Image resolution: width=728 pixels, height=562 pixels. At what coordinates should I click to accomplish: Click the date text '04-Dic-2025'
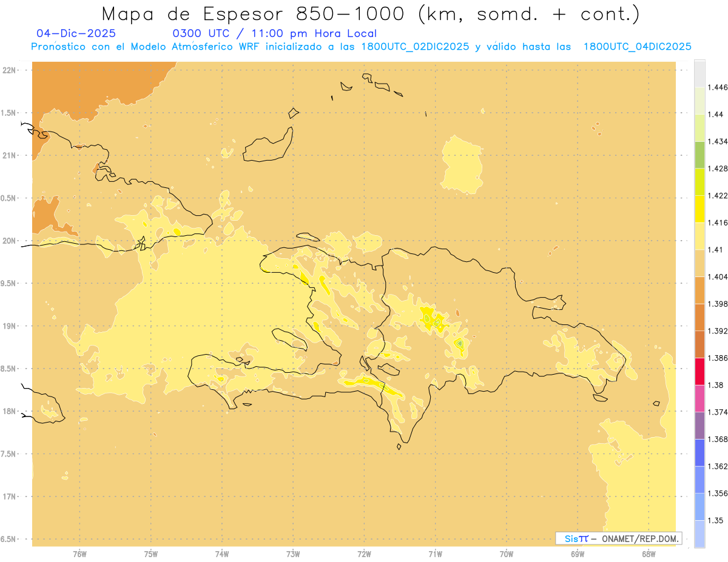pyautogui.click(x=76, y=33)
